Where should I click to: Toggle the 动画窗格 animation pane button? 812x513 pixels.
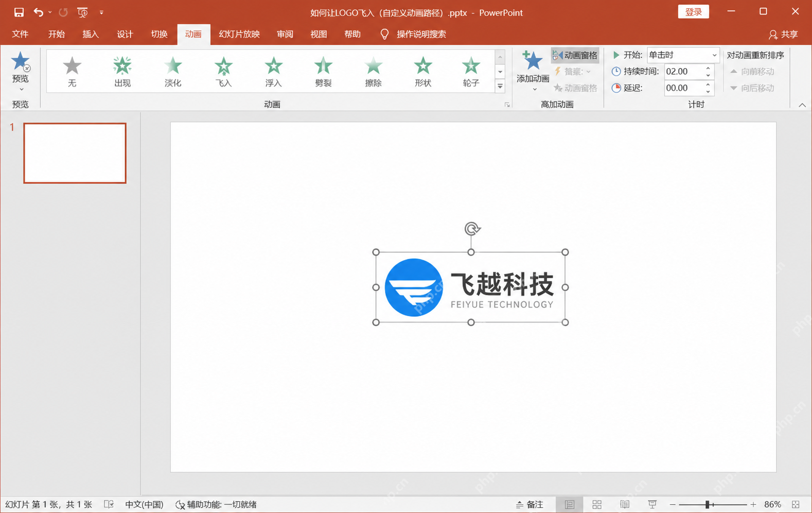tap(575, 55)
